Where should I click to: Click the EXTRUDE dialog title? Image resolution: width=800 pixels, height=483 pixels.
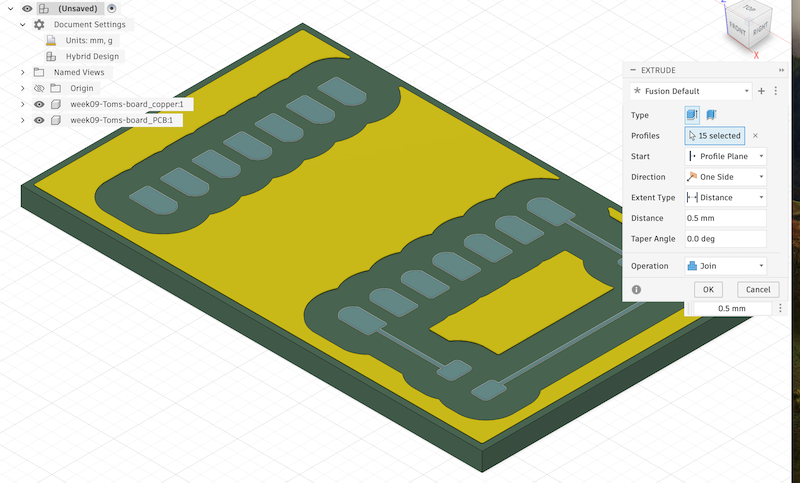coord(658,70)
